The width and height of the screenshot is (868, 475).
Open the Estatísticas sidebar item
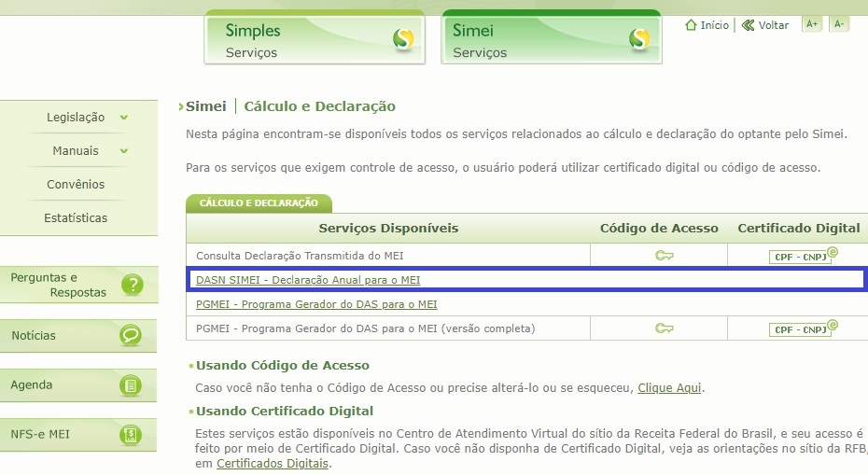click(76, 218)
